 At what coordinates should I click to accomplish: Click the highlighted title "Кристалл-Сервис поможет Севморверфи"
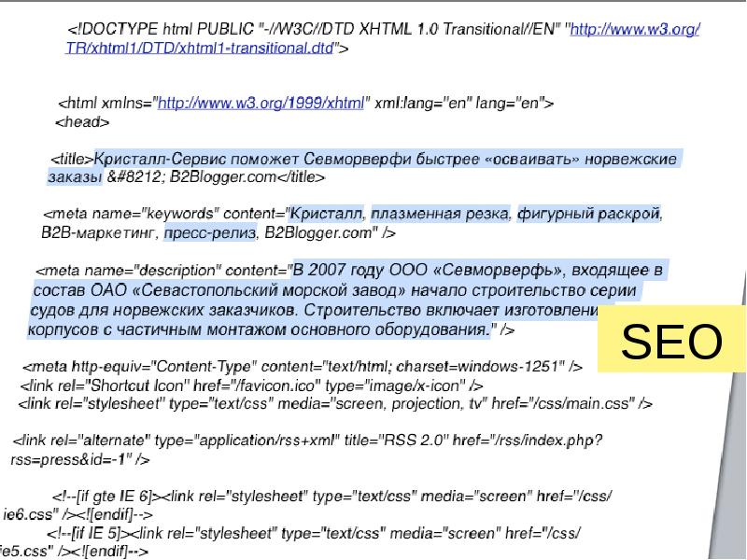[243, 160]
